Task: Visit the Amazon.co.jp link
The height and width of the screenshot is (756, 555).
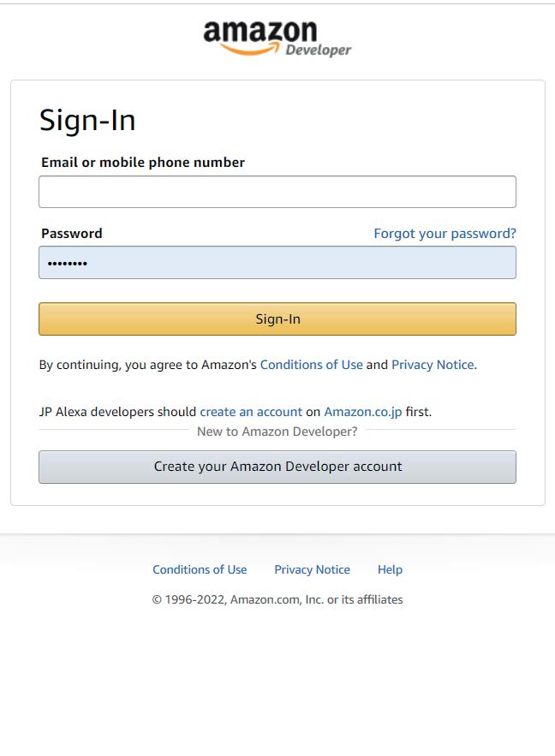Action: click(362, 412)
